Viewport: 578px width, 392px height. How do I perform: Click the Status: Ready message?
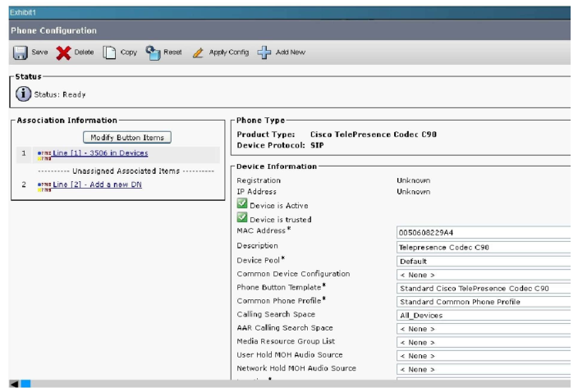point(60,94)
